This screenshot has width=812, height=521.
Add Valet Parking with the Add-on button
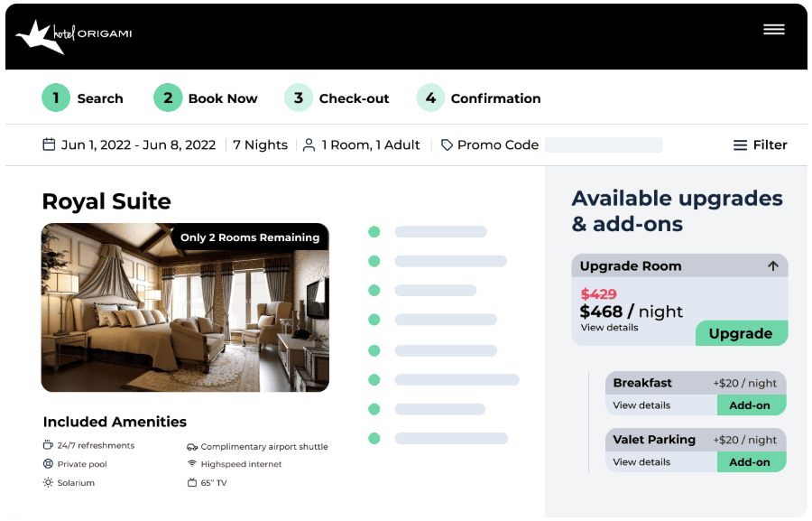(x=752, y=462)
